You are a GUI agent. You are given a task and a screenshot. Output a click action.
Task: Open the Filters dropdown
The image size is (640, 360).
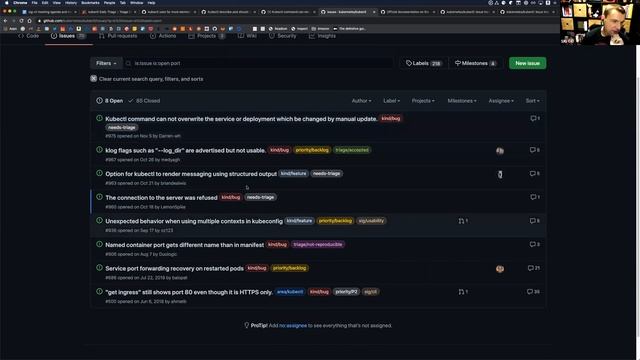[x=106, y=63]
